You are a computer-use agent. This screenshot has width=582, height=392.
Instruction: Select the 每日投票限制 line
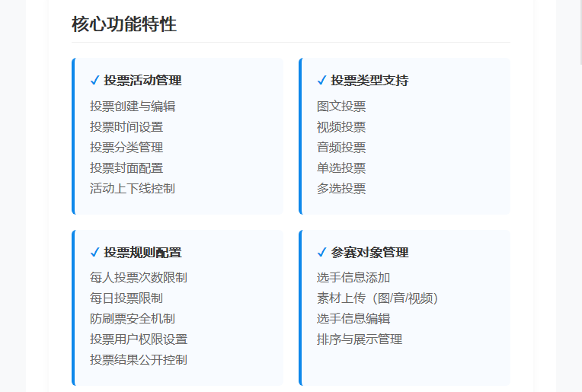click(126, 298)
